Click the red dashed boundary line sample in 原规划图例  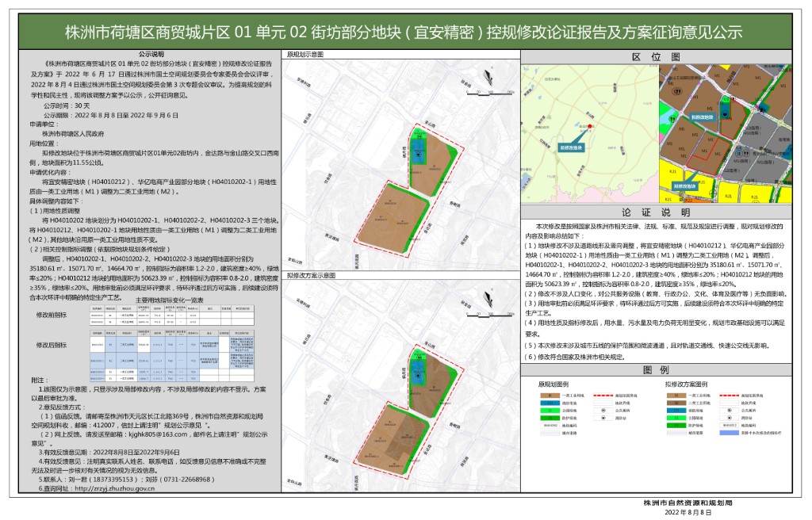[599, 394]
